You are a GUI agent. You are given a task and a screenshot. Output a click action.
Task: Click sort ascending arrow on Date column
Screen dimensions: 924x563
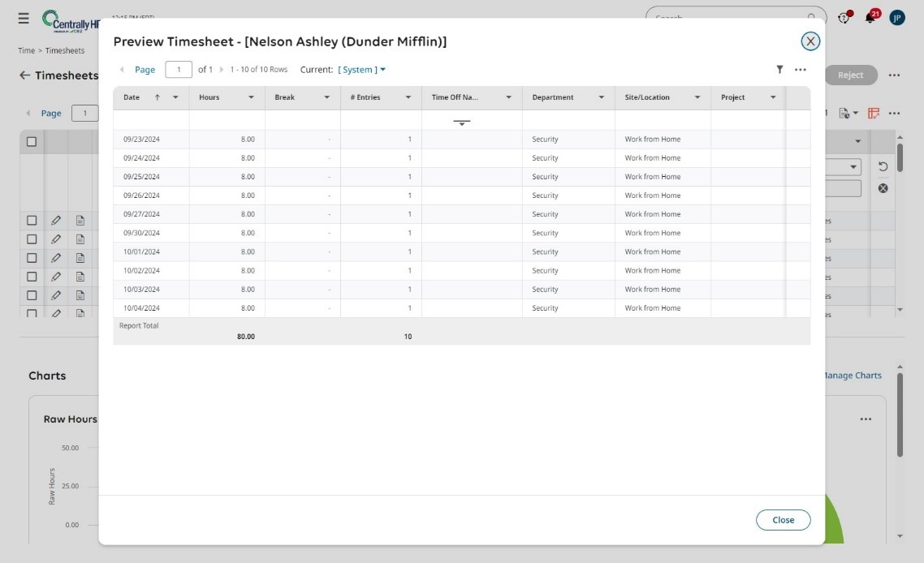158,97
